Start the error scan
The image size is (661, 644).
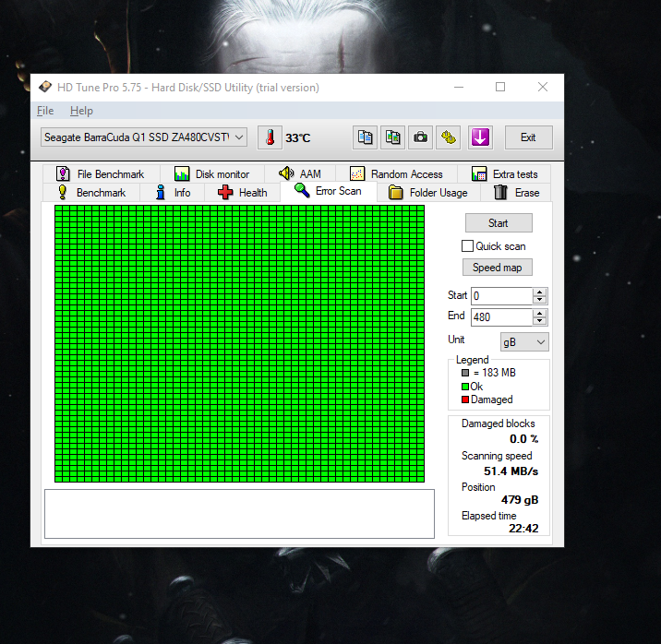point(499,222)
